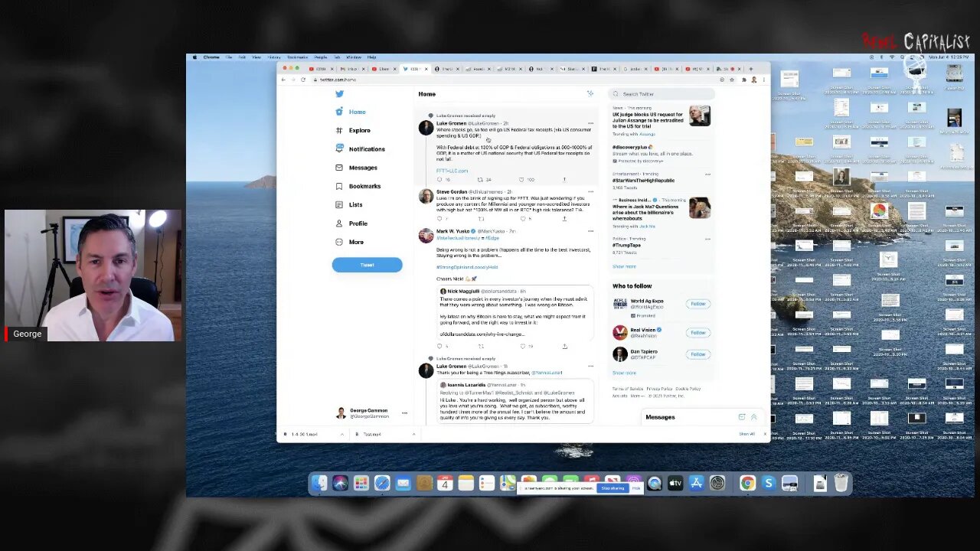The image size is (980, 551).
Task: Open a new Chrome tab
Action: 750,69
